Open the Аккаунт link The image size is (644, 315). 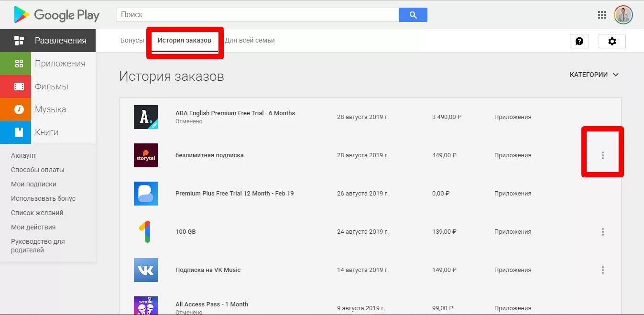tap(23, 155)
